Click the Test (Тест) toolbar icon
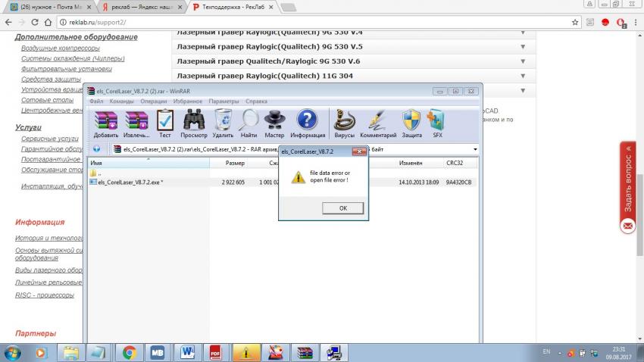The width and height of the screenshot is (644, 362). click(x=164, y=122)
